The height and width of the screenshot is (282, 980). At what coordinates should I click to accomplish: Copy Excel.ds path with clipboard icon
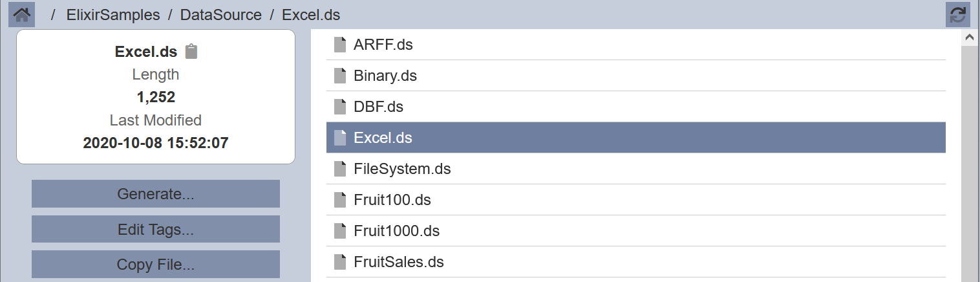tap(191, 52)
